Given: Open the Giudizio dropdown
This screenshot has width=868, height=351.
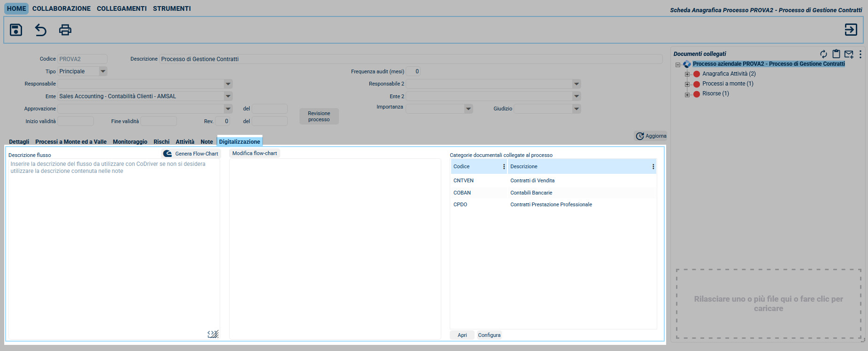Looking at the screenshot, I should (576, 109).
